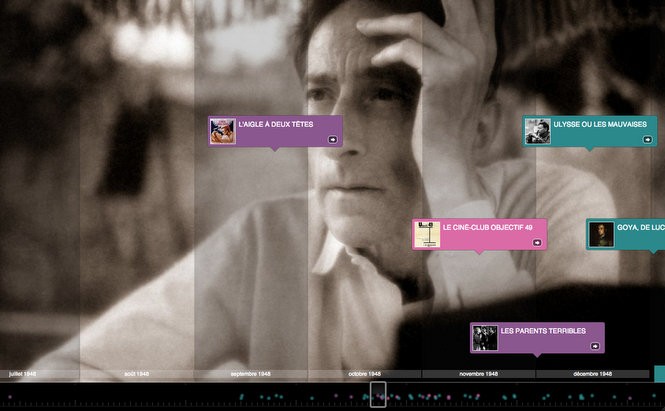Click the leftmost pink dot on overview strip
The image size is (665, 411).
click(x=10, y=397)
